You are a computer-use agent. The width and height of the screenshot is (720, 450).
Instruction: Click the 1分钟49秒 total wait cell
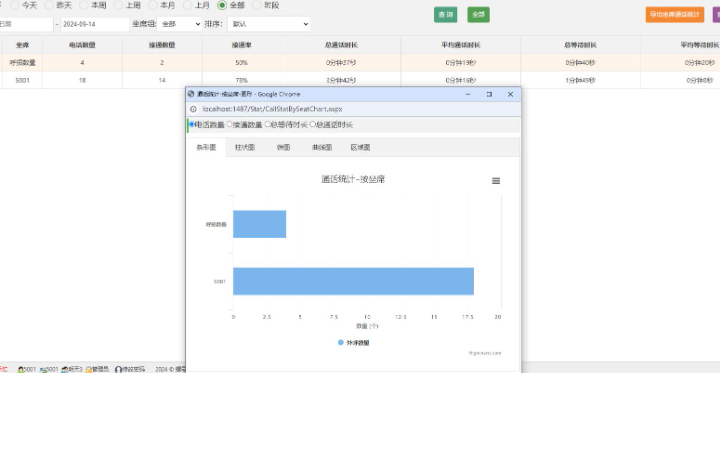click(x=580, y=80)
